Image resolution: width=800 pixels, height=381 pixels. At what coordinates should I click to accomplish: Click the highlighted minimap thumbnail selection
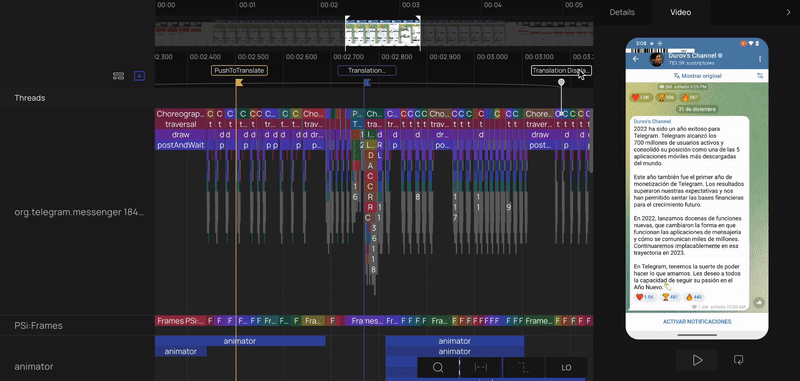[x=383, y=33]
